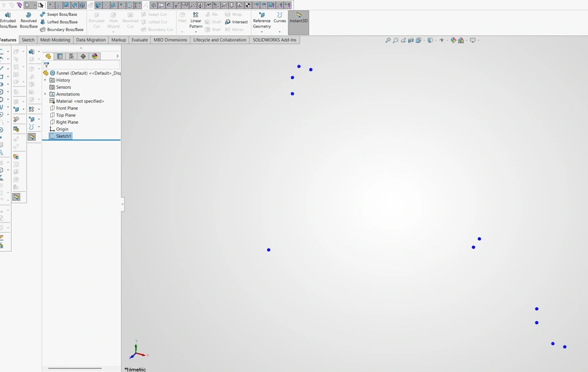The height and width of the screenshot is (372, 588).
Task: Select Boundary Boss/Base
Action: [62, 29]
